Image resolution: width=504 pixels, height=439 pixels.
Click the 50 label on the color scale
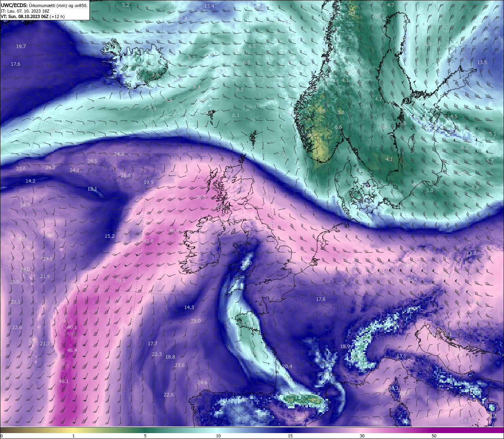434,436
